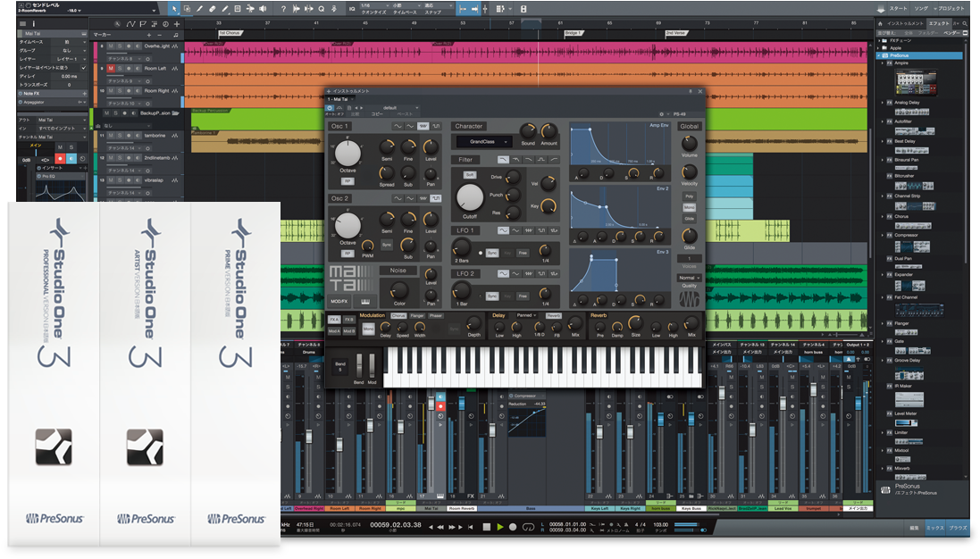
Task: Open the Delay Panned mode dropdown
Action: (x=526, y=315)
